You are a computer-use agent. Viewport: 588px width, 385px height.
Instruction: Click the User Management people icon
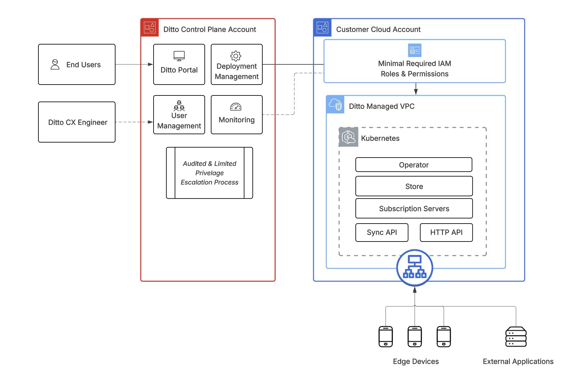(x=179, y=105)
